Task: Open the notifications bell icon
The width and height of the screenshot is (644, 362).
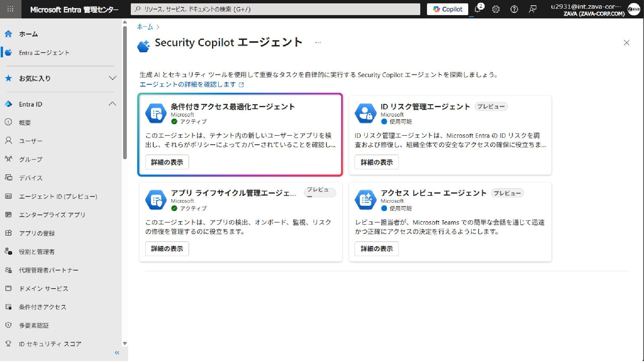Action: click(x=478, y=9)
